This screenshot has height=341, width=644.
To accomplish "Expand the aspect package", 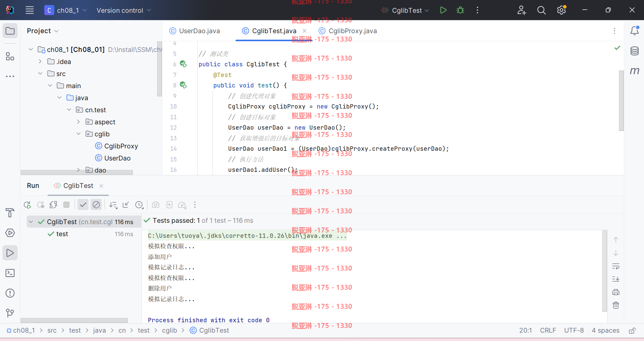I will tap(78, 122).
